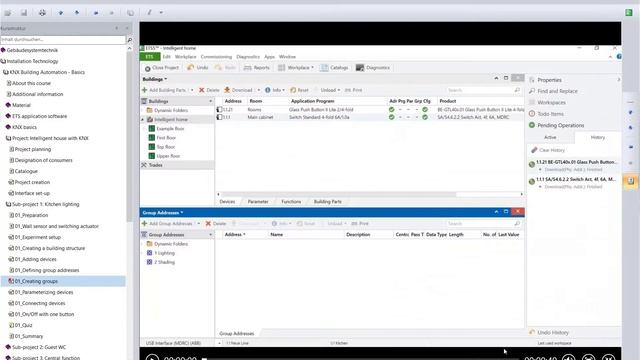Screen dimensions: 640x360
Task: Switch to the History tab
Action: tap(598, 138)
